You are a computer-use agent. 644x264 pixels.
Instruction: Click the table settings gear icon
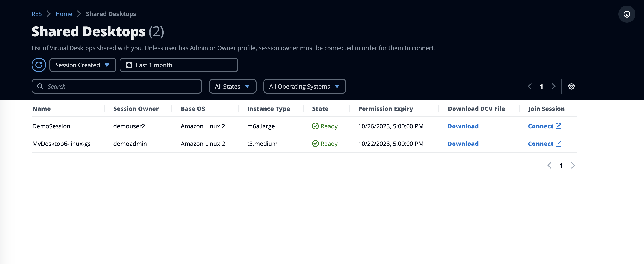[x=571, y=86]
